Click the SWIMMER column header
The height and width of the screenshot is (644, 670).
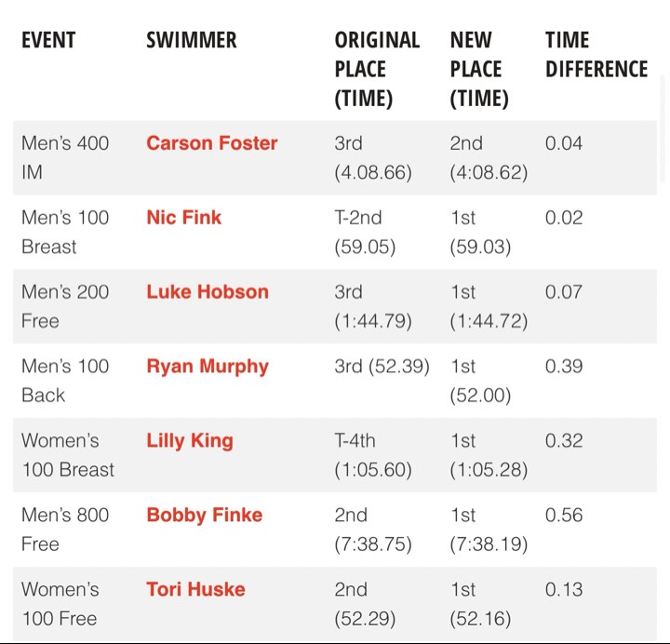click(x=192, y=41)
